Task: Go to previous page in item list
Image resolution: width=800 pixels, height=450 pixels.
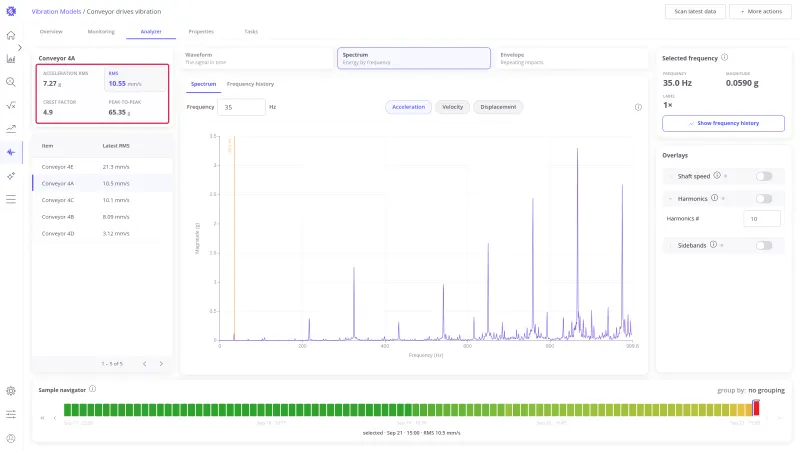Action: click(145, 364)
